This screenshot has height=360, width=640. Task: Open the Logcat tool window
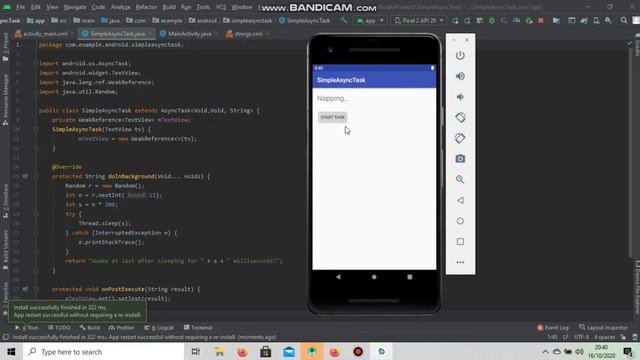click(159, 328)
